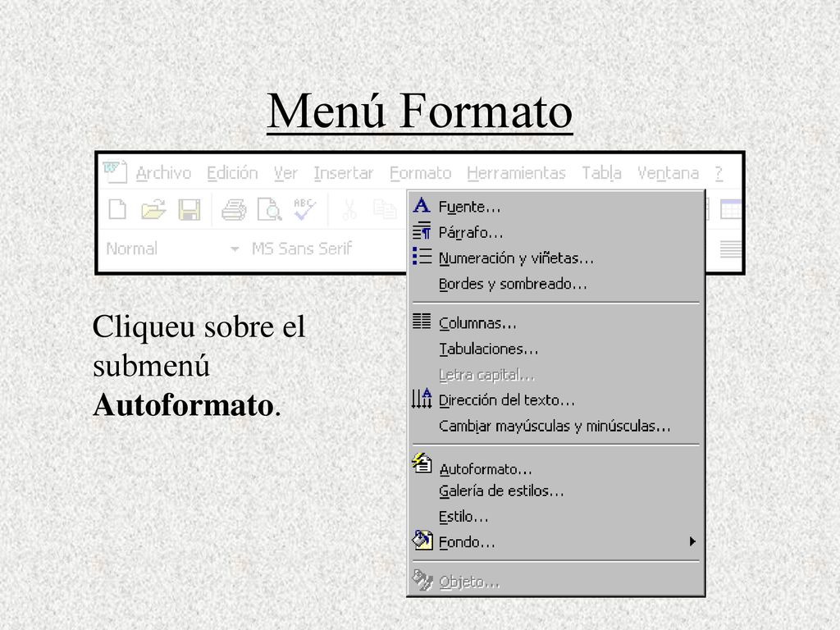Click the Menú Formato slide title

[x=420, y=111]
